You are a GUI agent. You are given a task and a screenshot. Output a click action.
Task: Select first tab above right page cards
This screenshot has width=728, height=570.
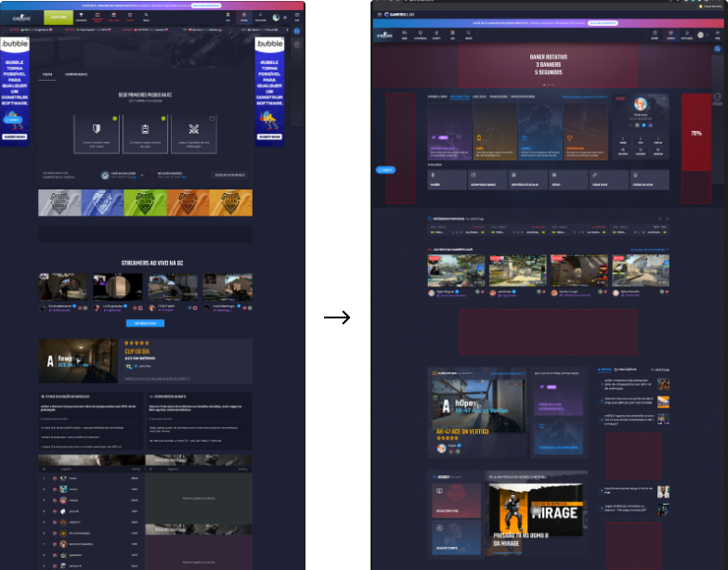436,97
